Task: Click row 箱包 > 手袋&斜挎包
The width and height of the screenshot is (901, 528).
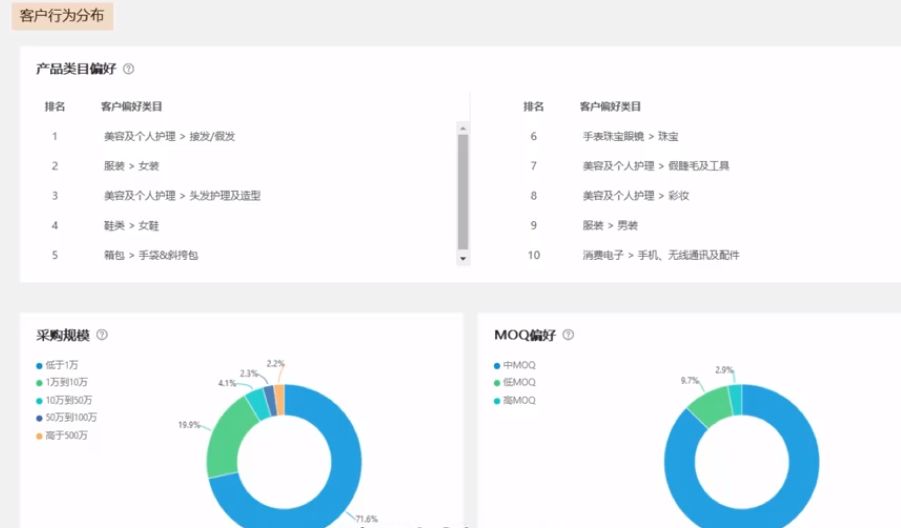Action: click(x=151, y=255)
